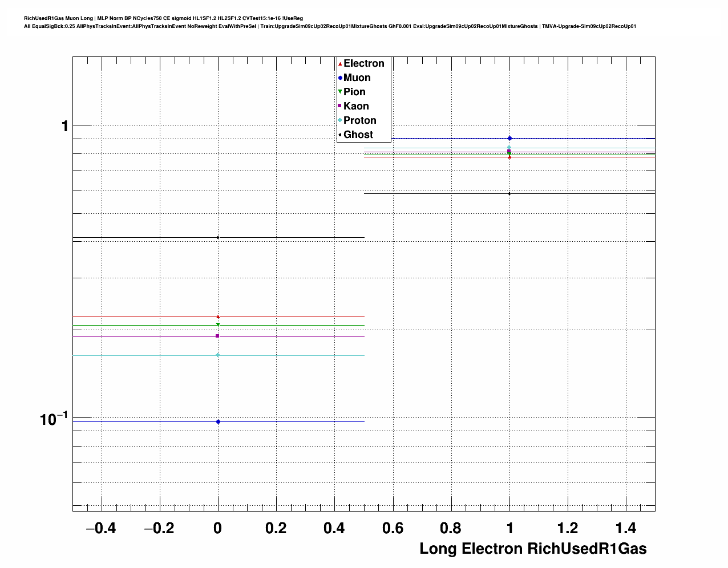The height and width of the screenshot is (568, 728).
Task: Select the black Ghost data point at x=1
Action: [x=509, y=193]
